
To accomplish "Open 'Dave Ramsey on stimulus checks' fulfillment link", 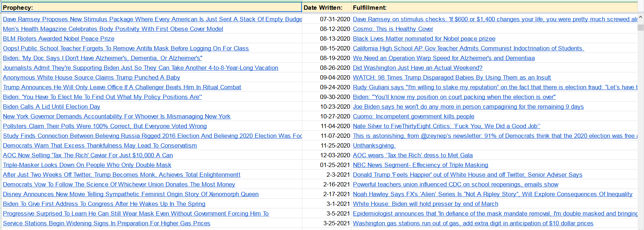I will [495, 19].
